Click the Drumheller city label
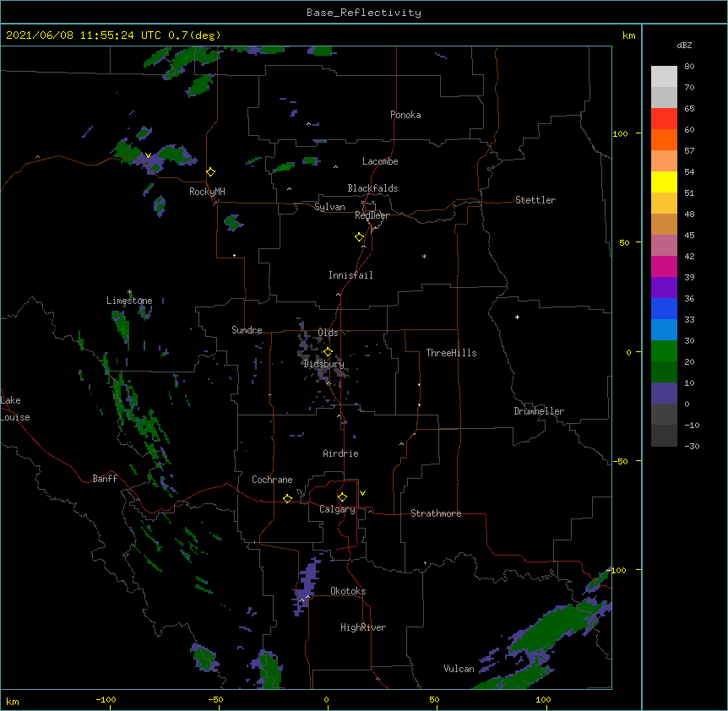 [539, 411]
